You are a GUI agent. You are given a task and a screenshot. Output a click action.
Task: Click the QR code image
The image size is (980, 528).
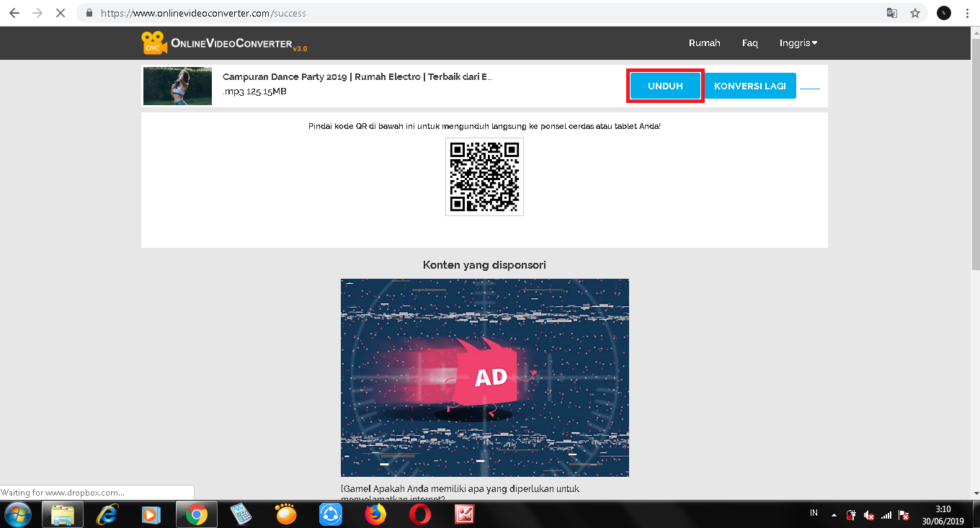[484, 176]
